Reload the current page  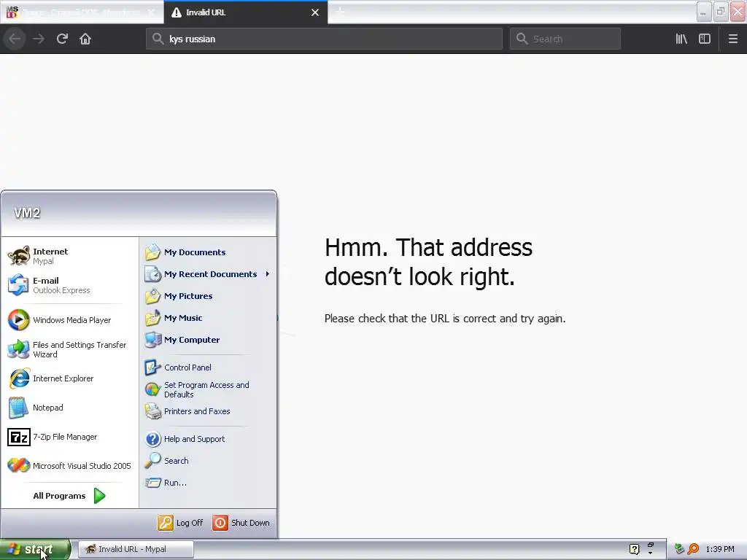tap(62, 39)
